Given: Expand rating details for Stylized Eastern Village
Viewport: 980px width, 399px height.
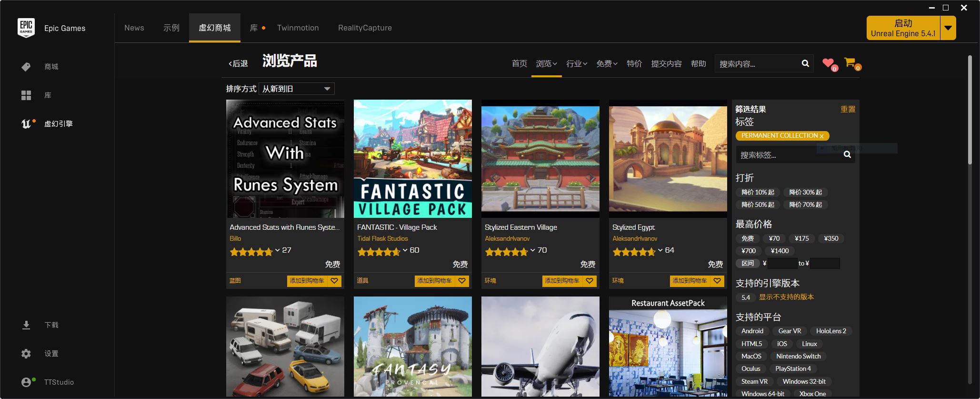Looking at the screenshot, I should (532, 250).
